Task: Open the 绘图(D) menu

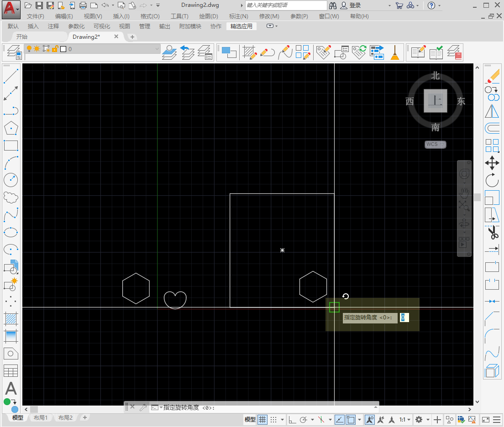Action: (x=209, y=16)
